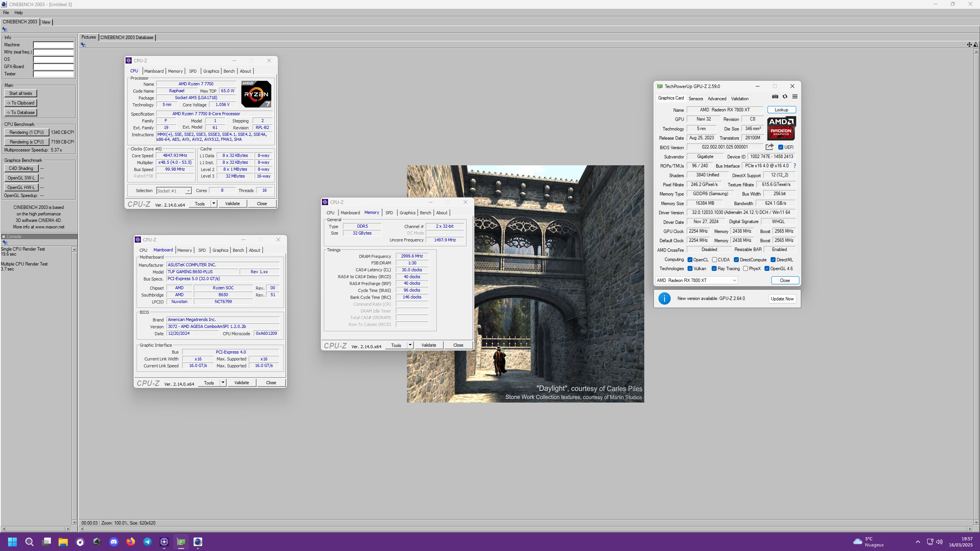The image size is (980, 551).
Task: Open the Graphics tab in CPU-Z Mainboard window
Action: (x=220, y=250)
